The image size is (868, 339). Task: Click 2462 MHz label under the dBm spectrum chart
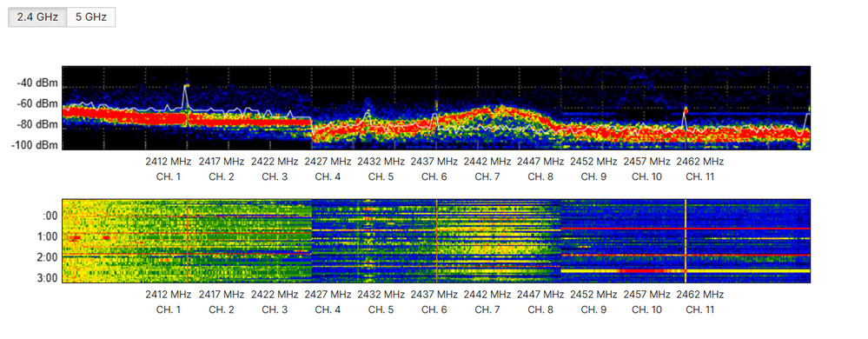(699, 162)
